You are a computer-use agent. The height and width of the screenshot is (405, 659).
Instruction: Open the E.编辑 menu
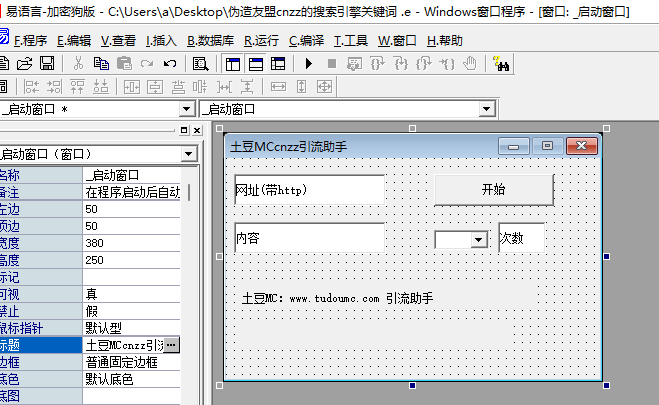[x=74, y=41]
